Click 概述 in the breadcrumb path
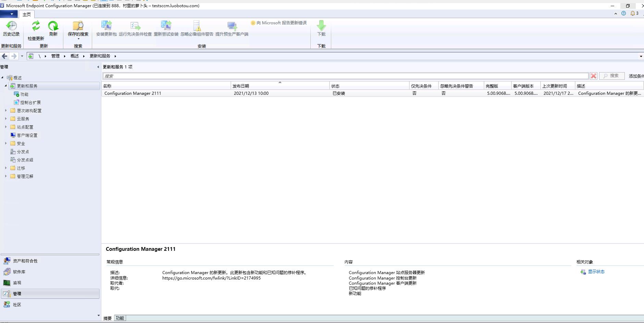The image size is (644, 323). pyautogui.click(x=75, y=56)
